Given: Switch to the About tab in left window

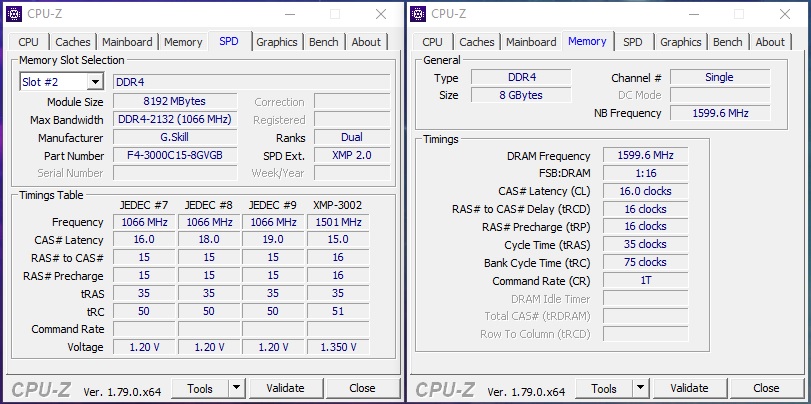Looking at the screenshot, I should 366,42.
